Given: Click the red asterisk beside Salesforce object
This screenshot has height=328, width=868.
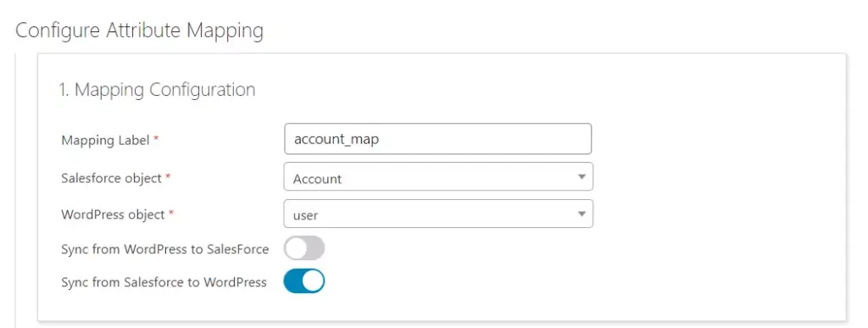Looking at the screenshot, I should pos(169,177).
